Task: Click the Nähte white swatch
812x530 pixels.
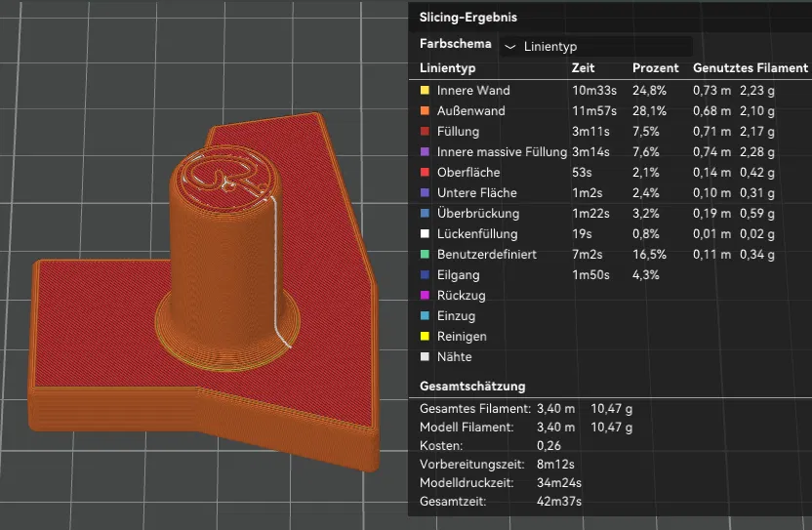Action: tap(425, 357)
